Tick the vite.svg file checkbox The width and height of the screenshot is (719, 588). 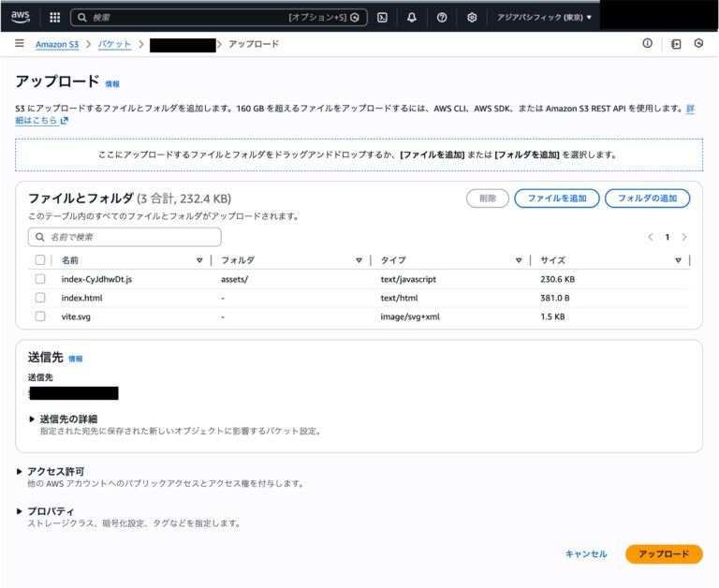click(40, 316)
